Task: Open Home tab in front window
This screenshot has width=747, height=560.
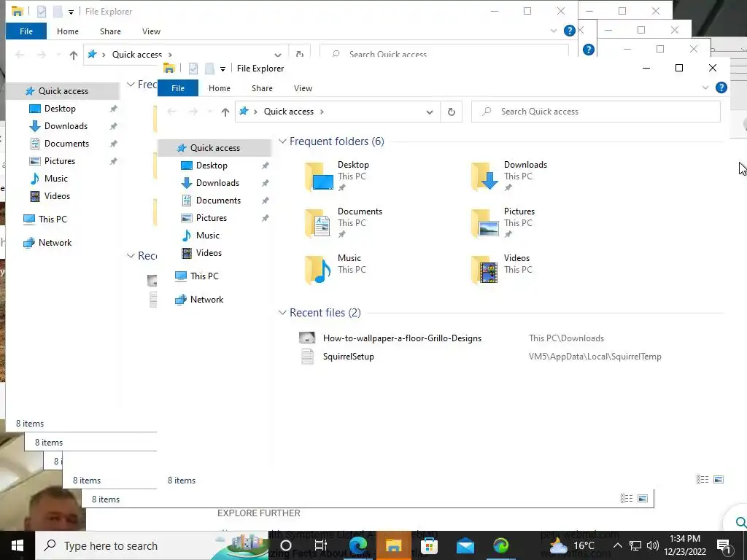Action: pyautogui.click(x=219, y=88)
